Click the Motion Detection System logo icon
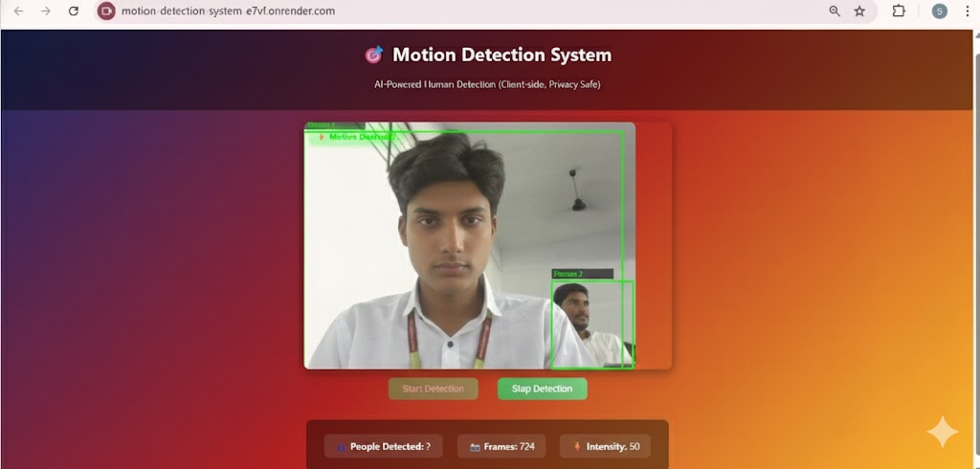Viewport: 980px width, 469px height. point(373,56)
